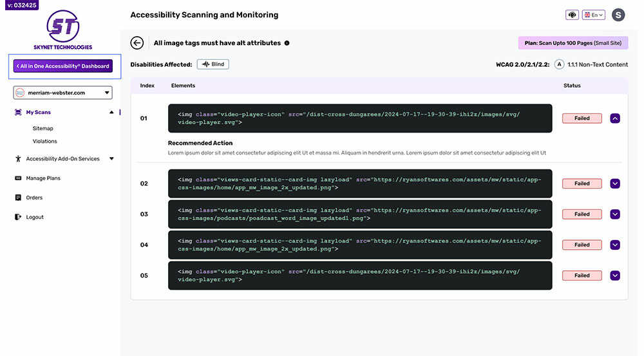Open the language selector En dropdown
Screen dimensions: 644x356
coord(593,15)
